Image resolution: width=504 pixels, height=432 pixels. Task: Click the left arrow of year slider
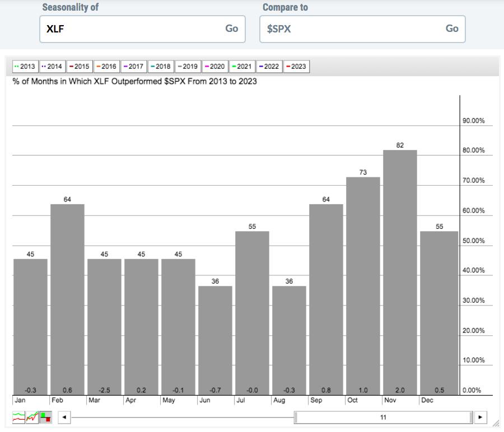pos(64,417)
